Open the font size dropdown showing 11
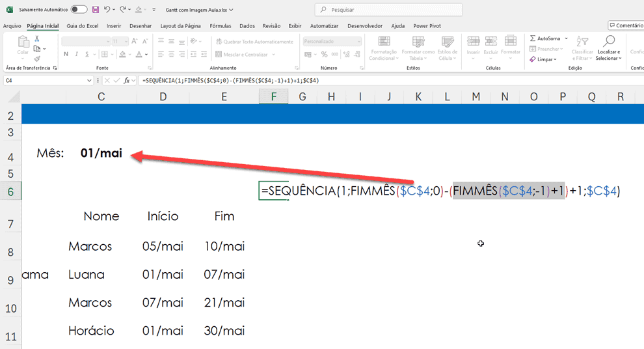Screen dimensions: 644x349 126,41
